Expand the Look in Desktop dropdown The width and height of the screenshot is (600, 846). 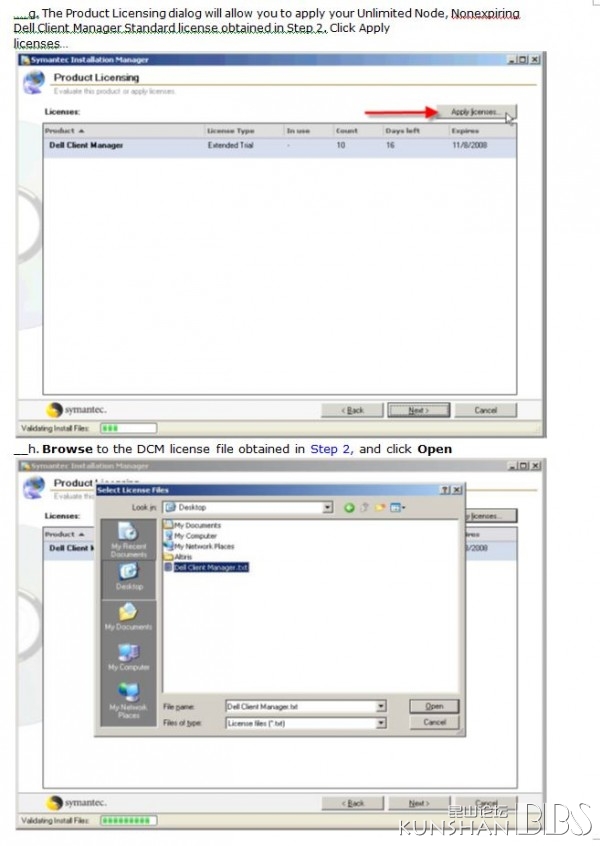[327, 508]
